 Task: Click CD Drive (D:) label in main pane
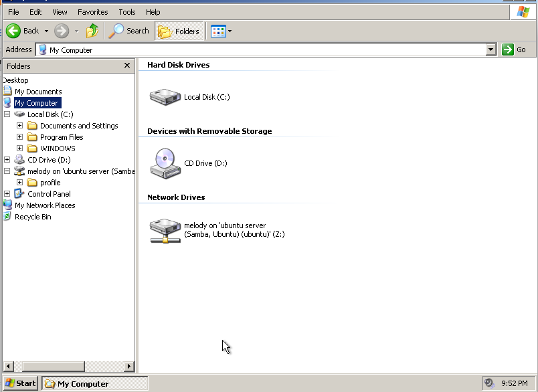tap(205, 163)
